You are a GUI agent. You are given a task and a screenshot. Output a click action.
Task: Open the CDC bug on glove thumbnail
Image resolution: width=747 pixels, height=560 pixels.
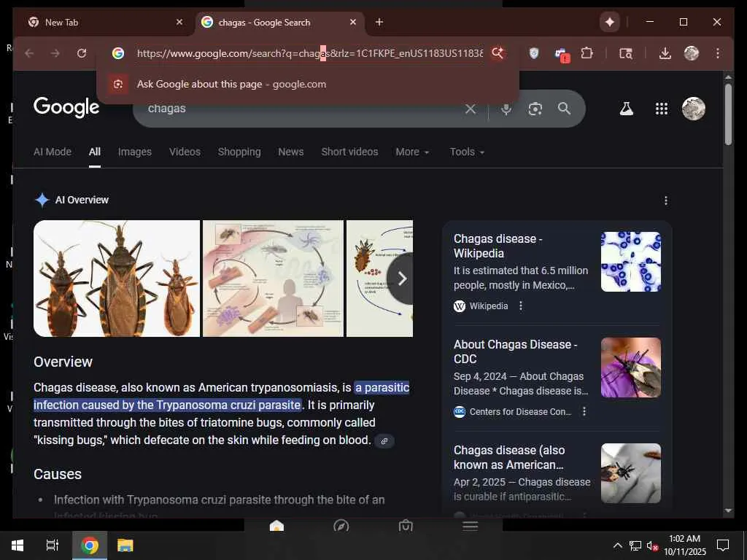[x=631, y=367]
